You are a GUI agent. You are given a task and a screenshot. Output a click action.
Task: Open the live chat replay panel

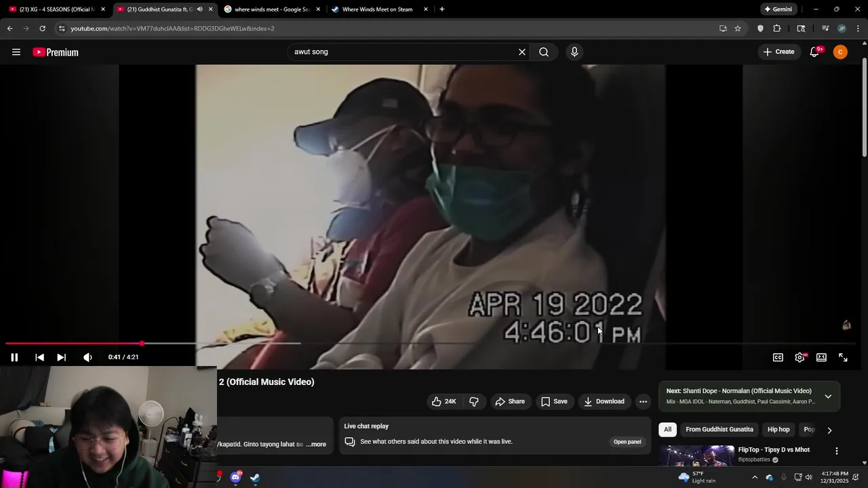click(x=627, y=442)
